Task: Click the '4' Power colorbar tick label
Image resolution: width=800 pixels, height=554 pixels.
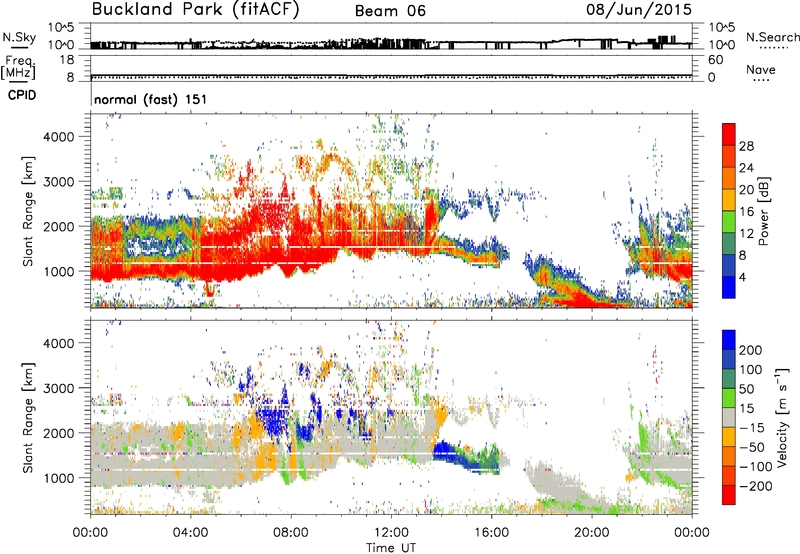Action: pos(742,277)
